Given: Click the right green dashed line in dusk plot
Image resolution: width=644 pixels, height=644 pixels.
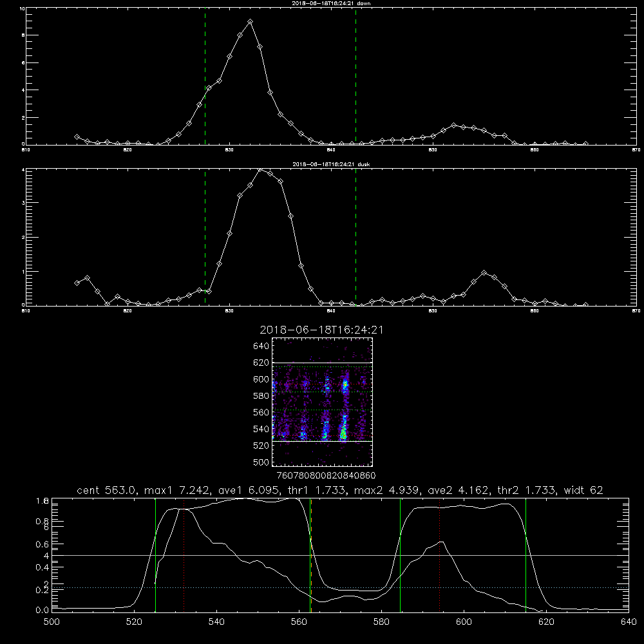Looking at the screenshot, I should [355, 238].
